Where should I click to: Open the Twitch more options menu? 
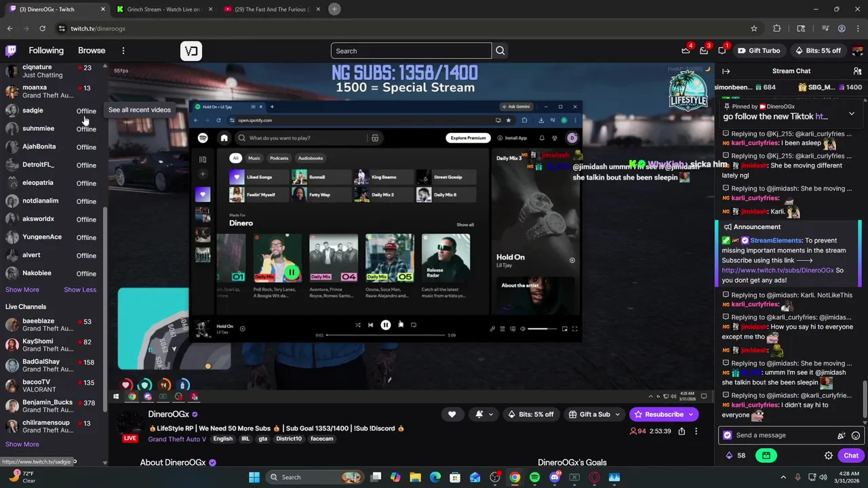click(x=123, y=51)
